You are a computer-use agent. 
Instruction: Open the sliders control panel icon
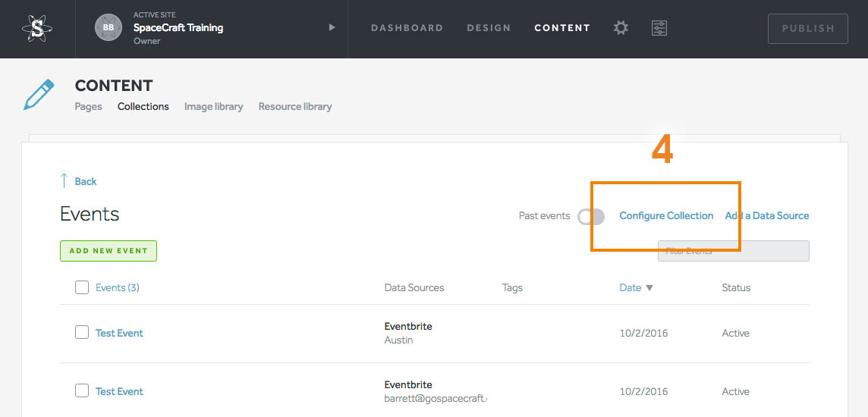(x=659, y=28)
